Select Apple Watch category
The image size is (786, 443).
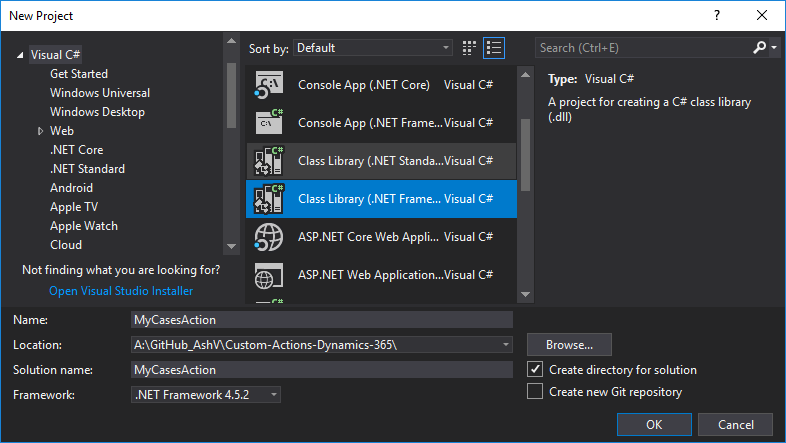(x=84, y=226)
